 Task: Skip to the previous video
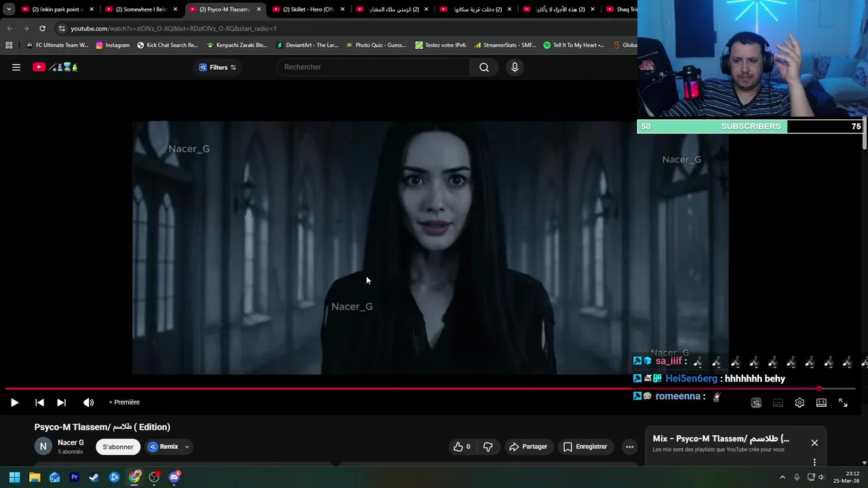39,403
